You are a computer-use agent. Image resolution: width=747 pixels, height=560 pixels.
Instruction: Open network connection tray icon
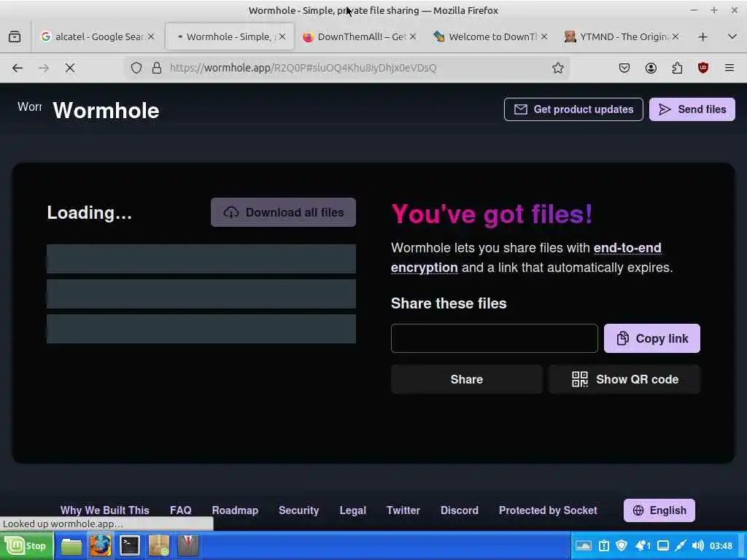tap(681, 545)
